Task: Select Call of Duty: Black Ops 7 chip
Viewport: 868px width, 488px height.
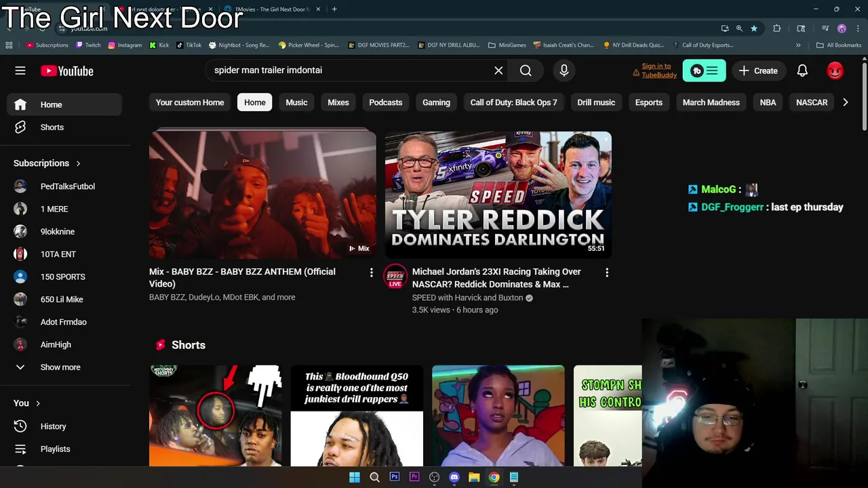Action: pyautogui.click(x=514, y=102)
